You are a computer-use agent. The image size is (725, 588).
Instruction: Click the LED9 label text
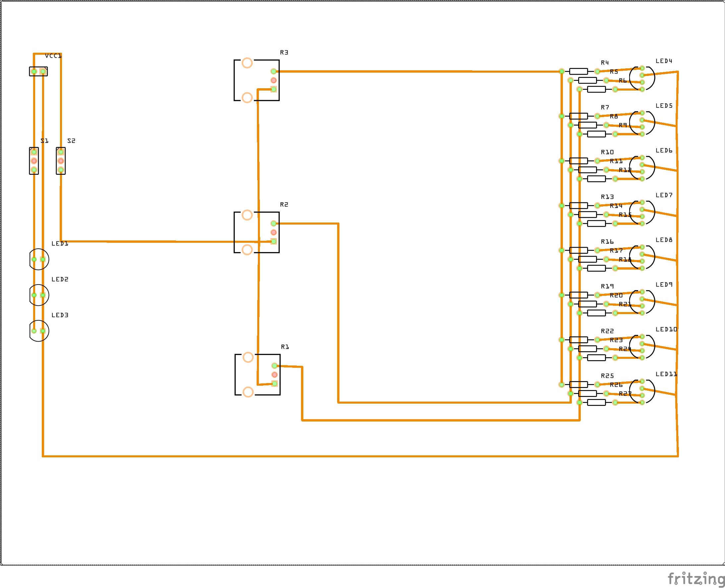(x=664, y=285)
